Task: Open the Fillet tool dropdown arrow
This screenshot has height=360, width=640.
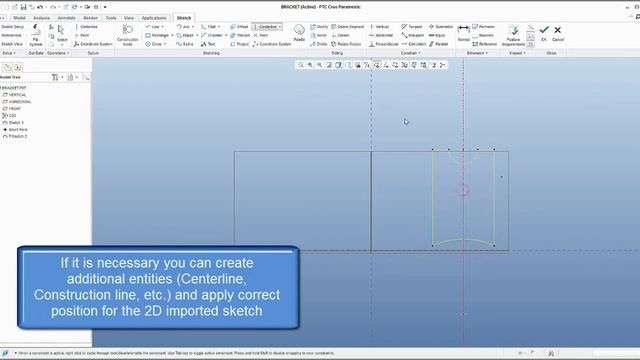Action: 219,27
